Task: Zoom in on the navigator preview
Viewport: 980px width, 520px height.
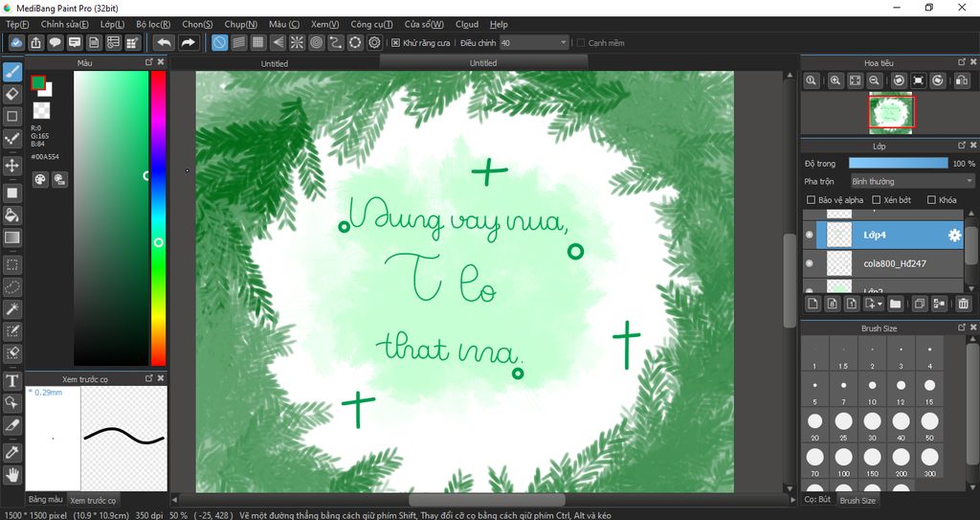Action: pyautogui.click(x=835, y=80)
